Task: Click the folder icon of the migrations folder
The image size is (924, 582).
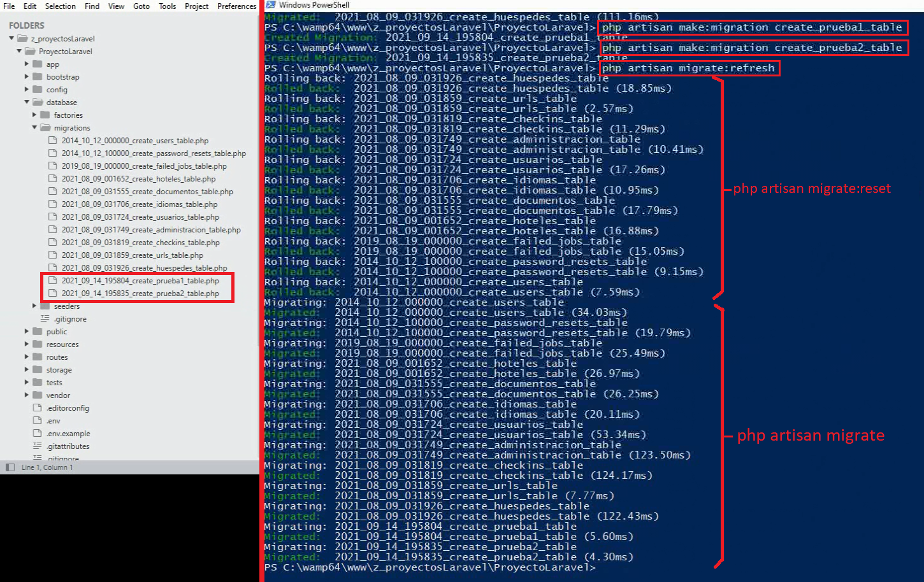Action: pos(47,127)
